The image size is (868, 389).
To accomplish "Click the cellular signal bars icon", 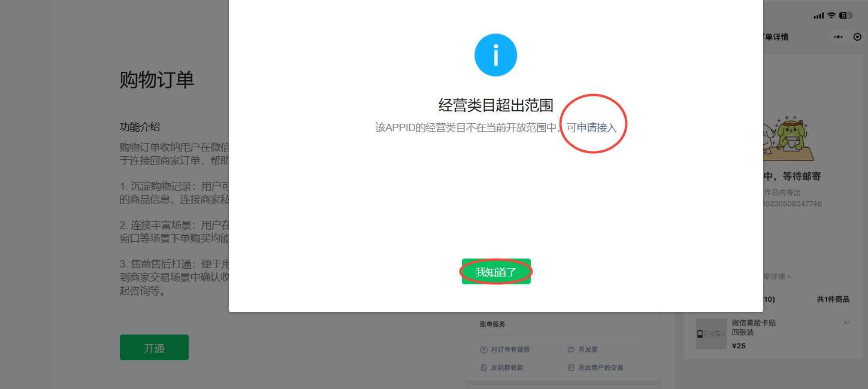I will click(819, 16).
